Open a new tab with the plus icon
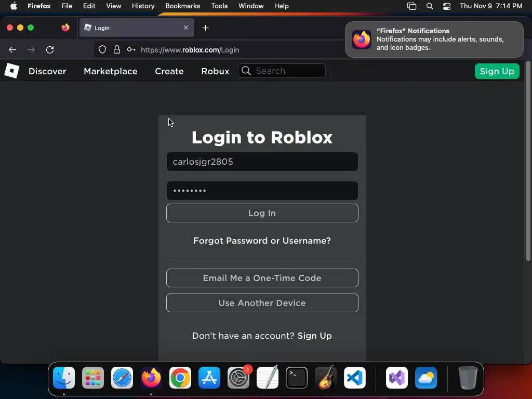Screen dimensions: 532x399 click(205, 28)
